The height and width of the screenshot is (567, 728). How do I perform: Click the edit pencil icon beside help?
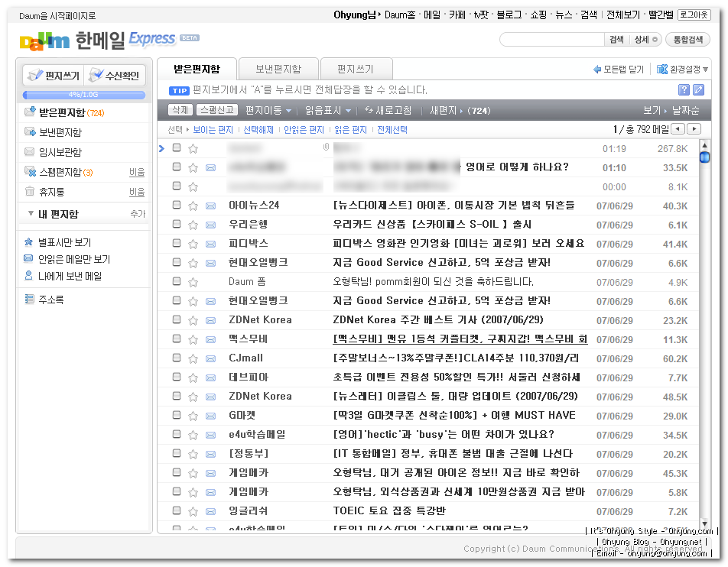(698, 89)
